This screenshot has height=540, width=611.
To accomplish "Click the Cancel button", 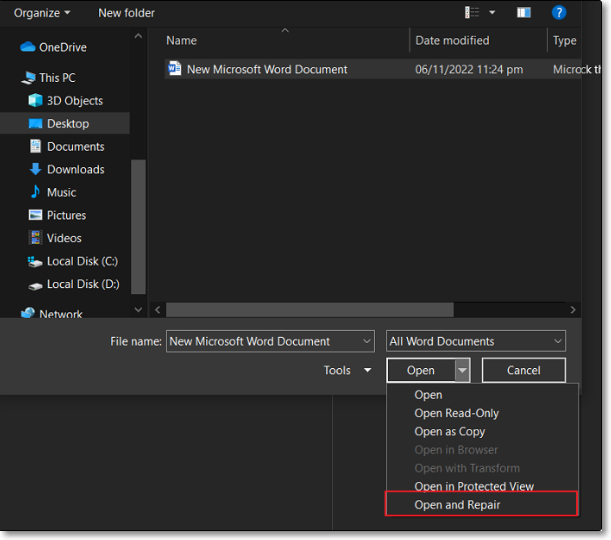I will [x=523, y=371].
